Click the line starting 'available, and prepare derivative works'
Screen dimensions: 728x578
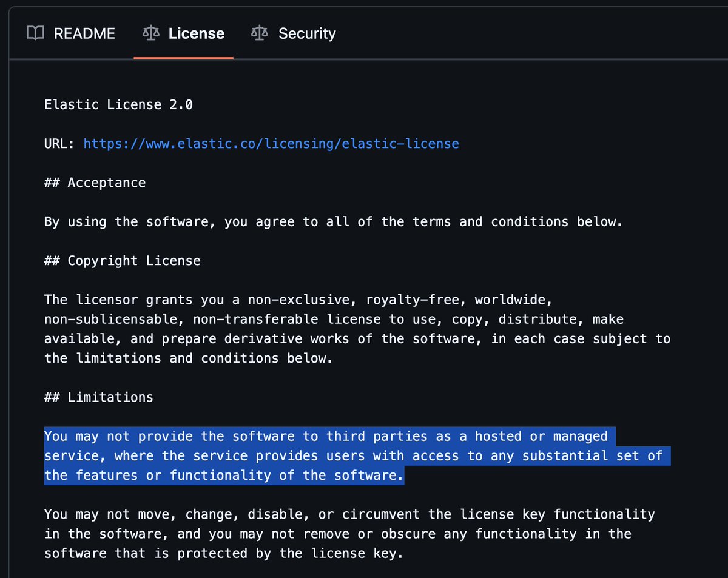click(357, 339)
